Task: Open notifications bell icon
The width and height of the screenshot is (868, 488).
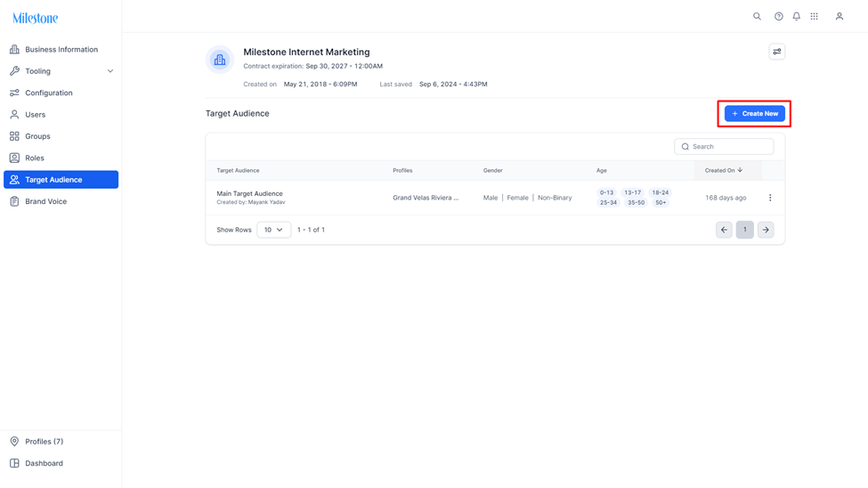Action: coord(796,16)
